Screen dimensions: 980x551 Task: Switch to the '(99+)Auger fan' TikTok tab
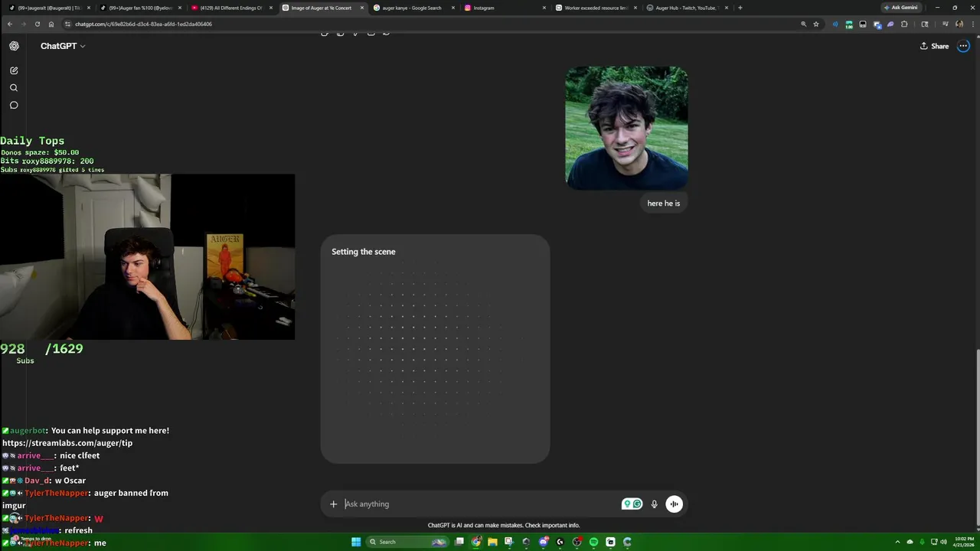click(139, 8)
